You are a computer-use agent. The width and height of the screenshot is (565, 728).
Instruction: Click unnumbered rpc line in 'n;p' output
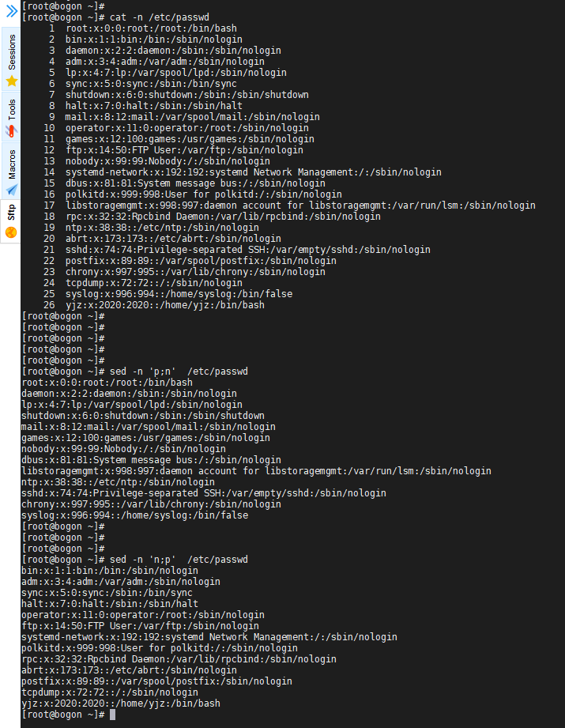pyautogui.click(x=179, y=660)
